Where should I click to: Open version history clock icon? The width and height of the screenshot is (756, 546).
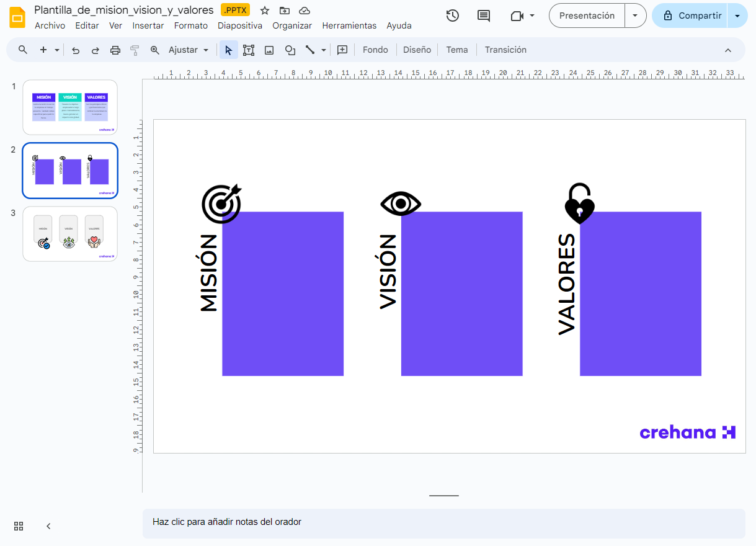[453, 16]
